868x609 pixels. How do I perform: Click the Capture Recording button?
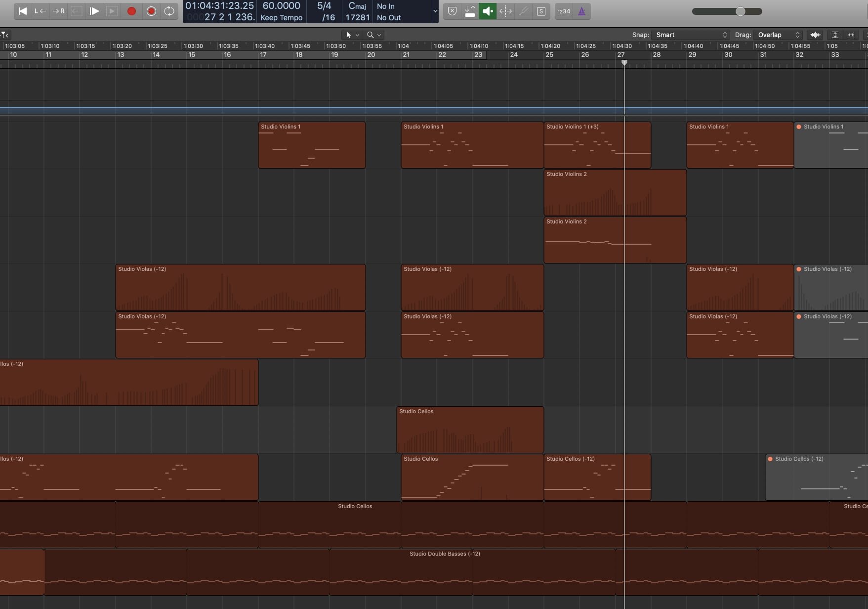pos(151,11)
